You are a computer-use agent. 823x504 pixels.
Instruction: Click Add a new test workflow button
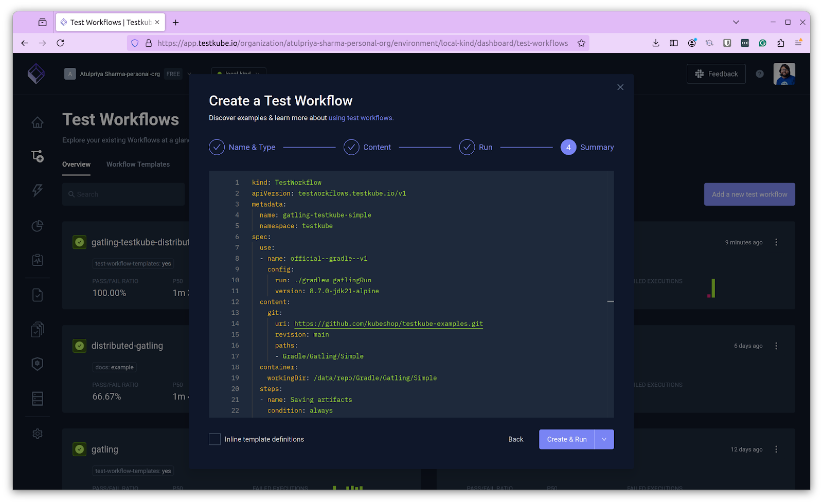(x=749, y=194)
